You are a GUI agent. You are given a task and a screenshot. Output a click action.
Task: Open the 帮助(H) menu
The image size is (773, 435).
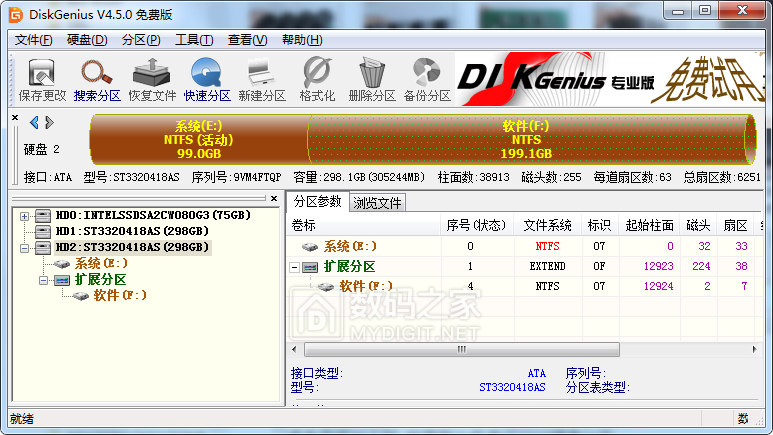302,40
